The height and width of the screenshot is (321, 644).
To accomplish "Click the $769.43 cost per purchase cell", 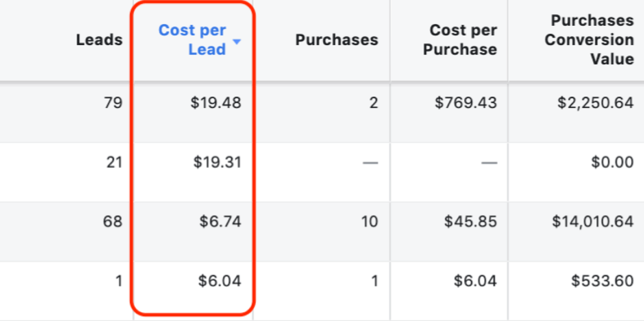I will click(466, 103).
